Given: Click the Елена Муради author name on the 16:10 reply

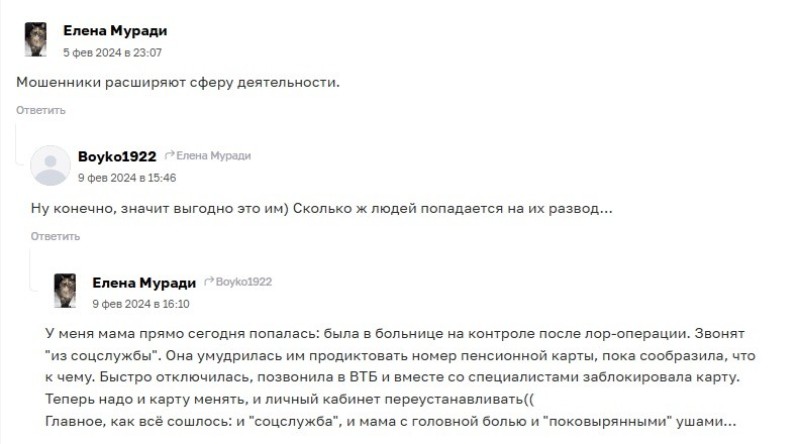Looking at the screenshot, I should coord(144,282).
